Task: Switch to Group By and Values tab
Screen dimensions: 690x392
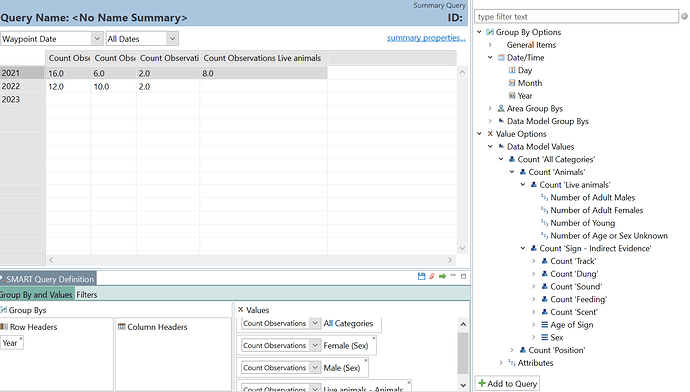Action: [36, 295]
